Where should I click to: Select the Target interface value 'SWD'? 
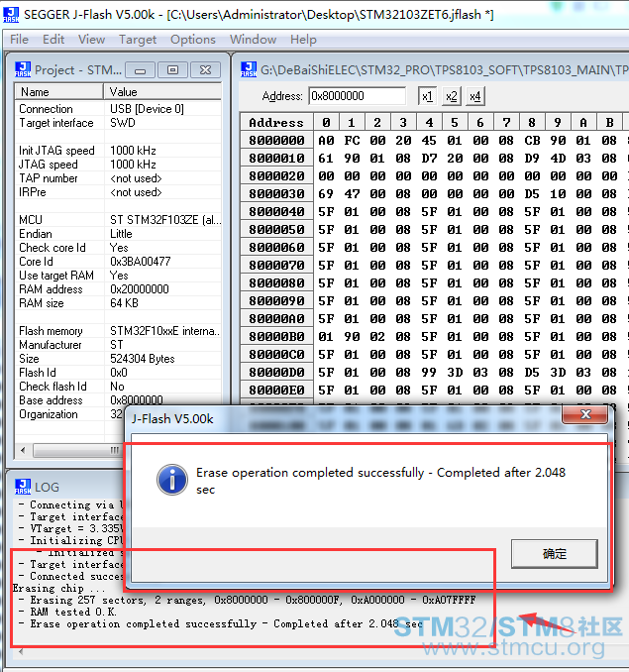coord(123,123)
